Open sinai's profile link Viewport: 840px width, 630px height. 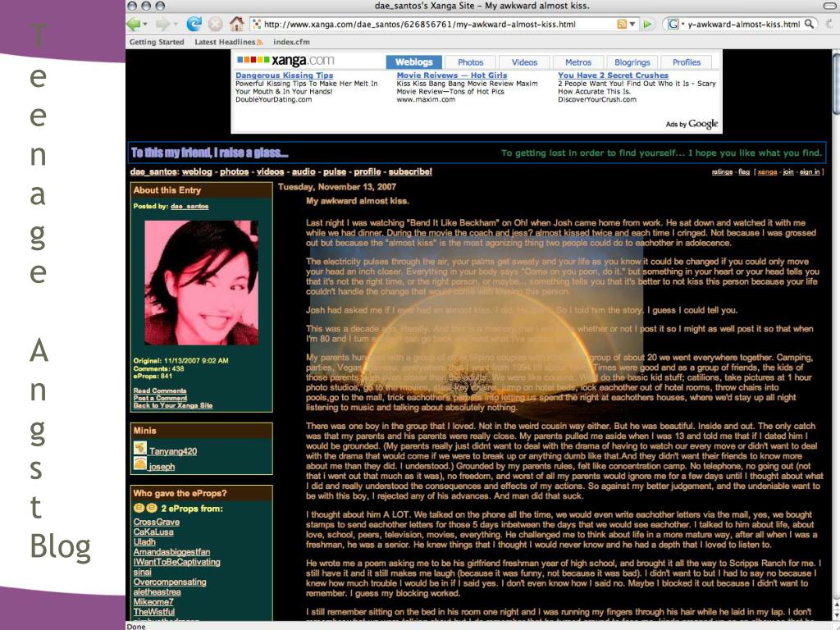[143, 572]
